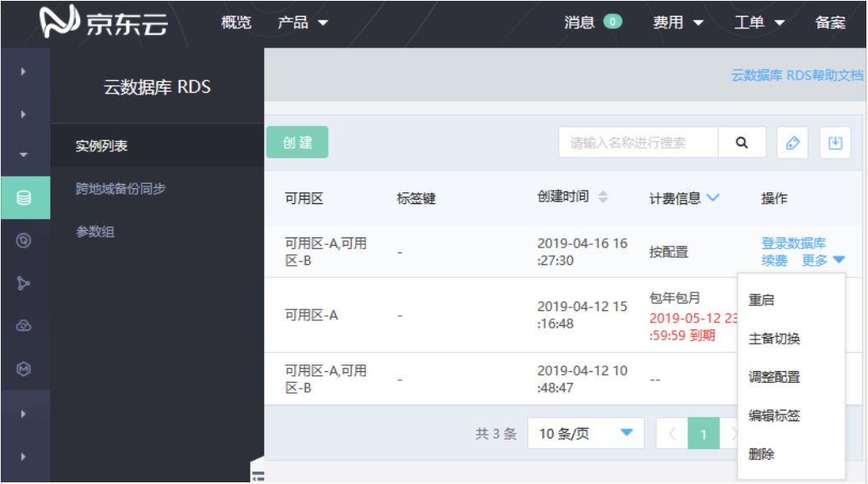The width and height of the screenshot is (868, 484).
Task: Click 登录数据库 link in first row
Action: 794,242
